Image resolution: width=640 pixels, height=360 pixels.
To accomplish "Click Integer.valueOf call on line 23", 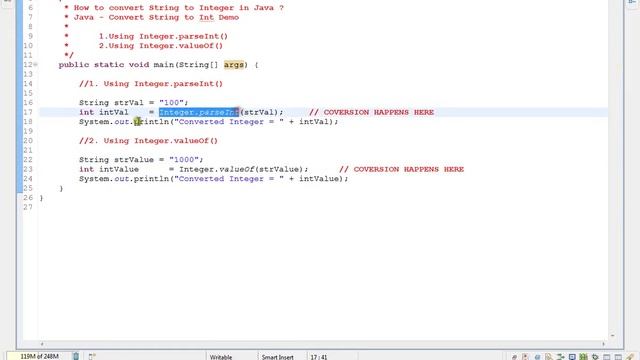I will click(x=243, y=169).
